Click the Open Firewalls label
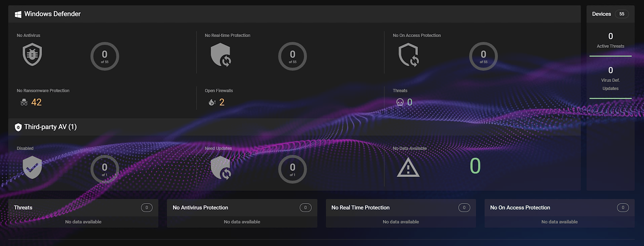The width and height of the screenshot is (644, 246). click(219, 91)
